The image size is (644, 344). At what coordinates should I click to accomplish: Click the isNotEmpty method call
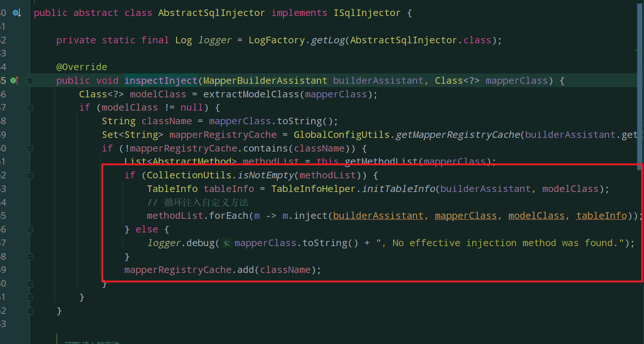(266, 176)
